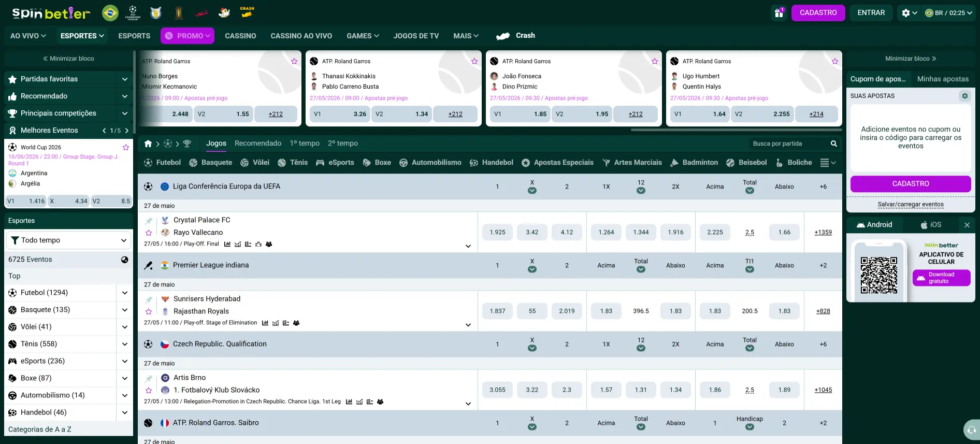Open the more sports list menu after Boliche
980x444 pixels.
coord(828,163)
